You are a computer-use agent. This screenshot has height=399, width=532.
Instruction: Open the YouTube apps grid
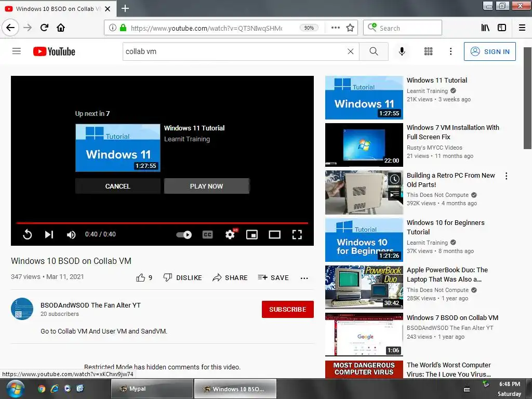(x=428, y=51)
